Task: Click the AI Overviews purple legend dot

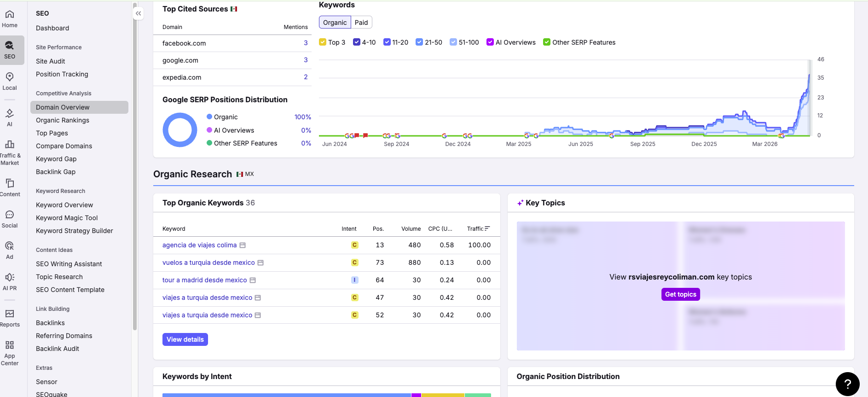Action: tap(209, 130)
